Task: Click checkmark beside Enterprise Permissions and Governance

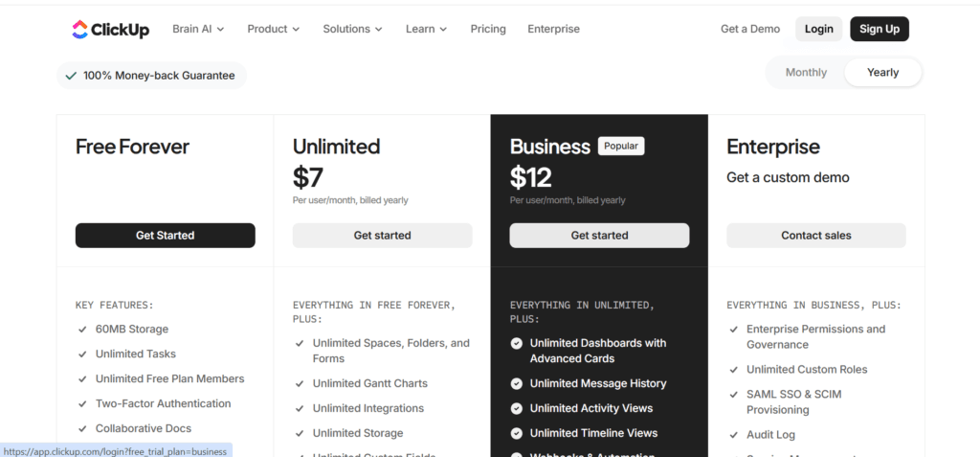Action: click(733, 330)
